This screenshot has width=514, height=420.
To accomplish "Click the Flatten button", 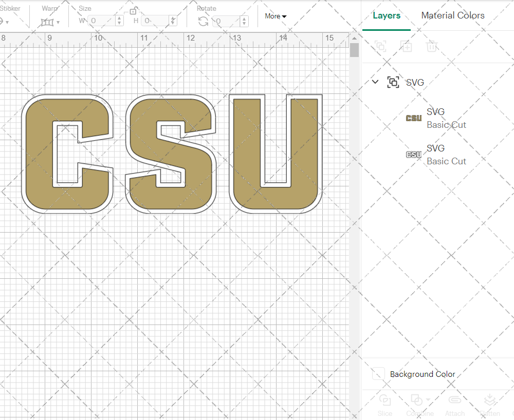I will pyautogui.click(x=490, y=405).
